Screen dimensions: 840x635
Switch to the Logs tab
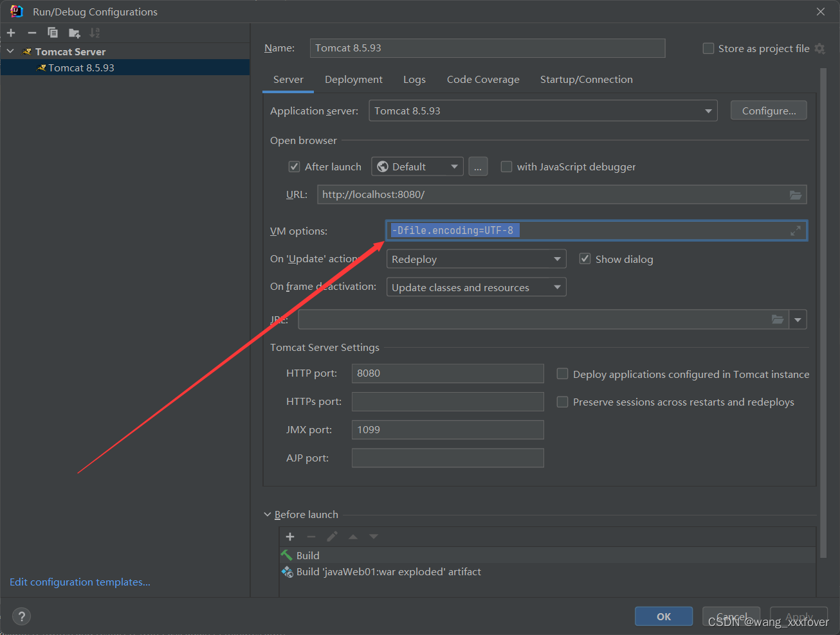pos(414,79)
